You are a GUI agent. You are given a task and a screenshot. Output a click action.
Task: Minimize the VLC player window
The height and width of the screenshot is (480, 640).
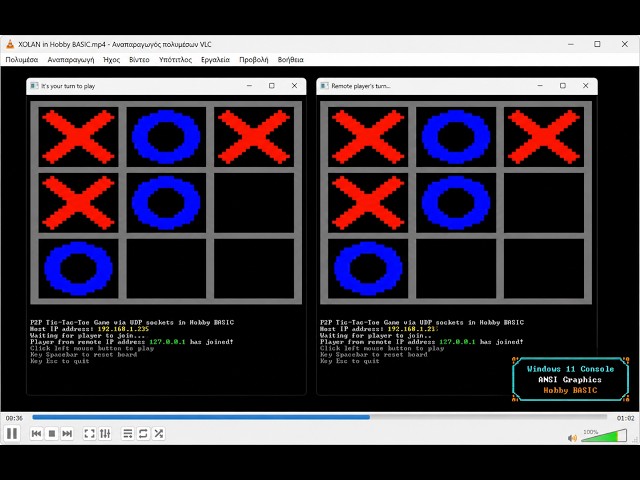tap(571, 44)
